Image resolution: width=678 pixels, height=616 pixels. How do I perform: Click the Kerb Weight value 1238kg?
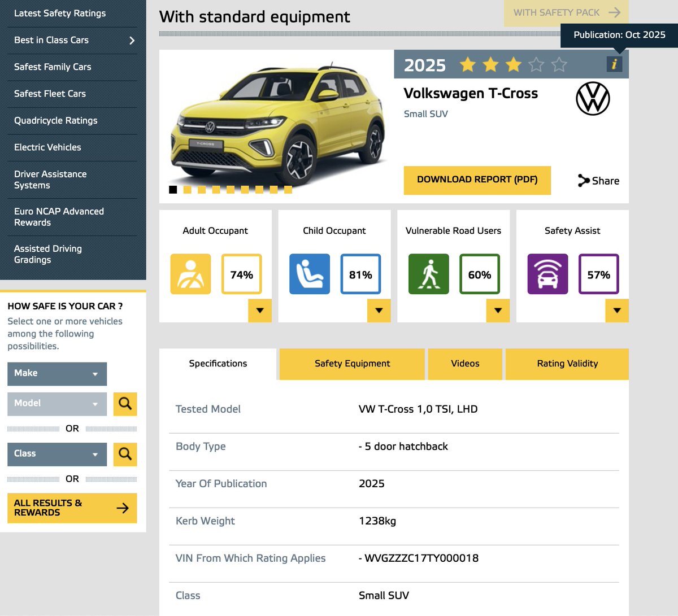click(377, 521)
